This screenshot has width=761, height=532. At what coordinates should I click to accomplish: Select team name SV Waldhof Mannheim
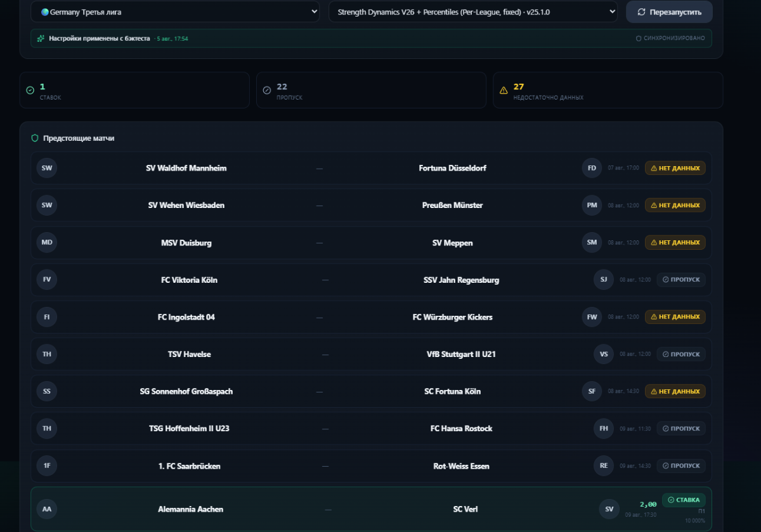[x=186, y=168]
